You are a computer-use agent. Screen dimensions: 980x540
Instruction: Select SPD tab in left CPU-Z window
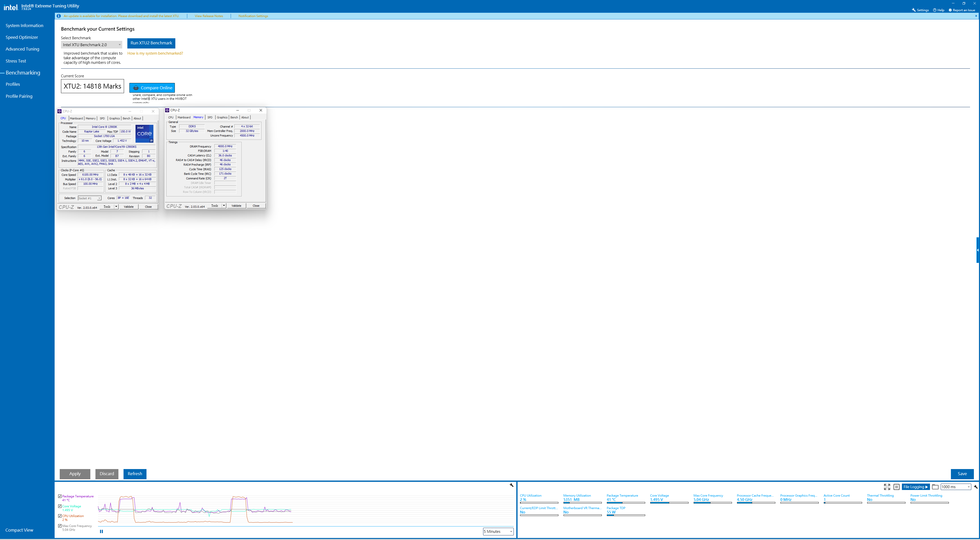click(x=102, y=118)
